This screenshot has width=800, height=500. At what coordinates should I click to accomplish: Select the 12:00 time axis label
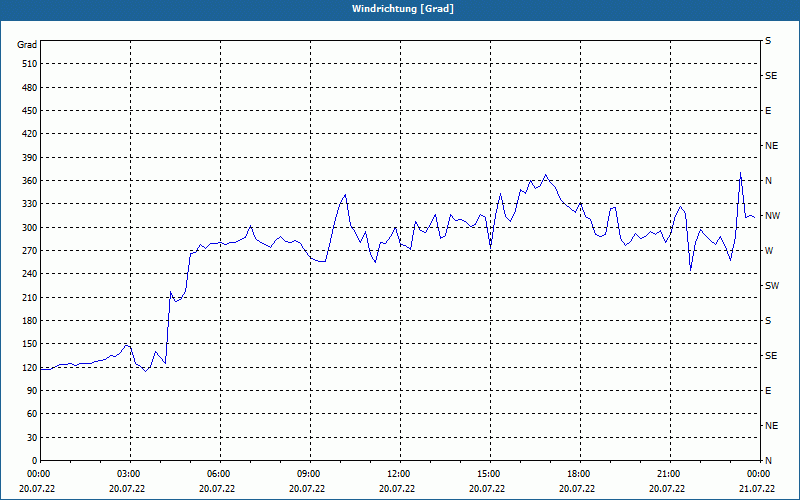click(398, 473)
